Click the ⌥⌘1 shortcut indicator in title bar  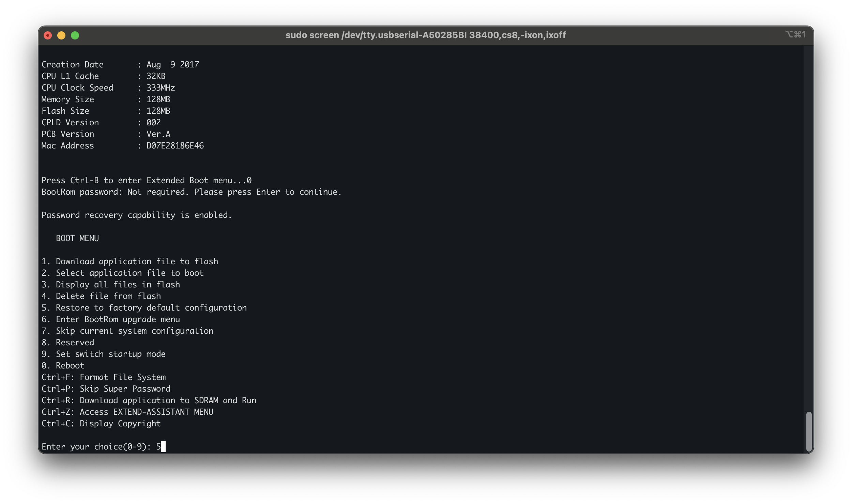click(x=795, y=35)
